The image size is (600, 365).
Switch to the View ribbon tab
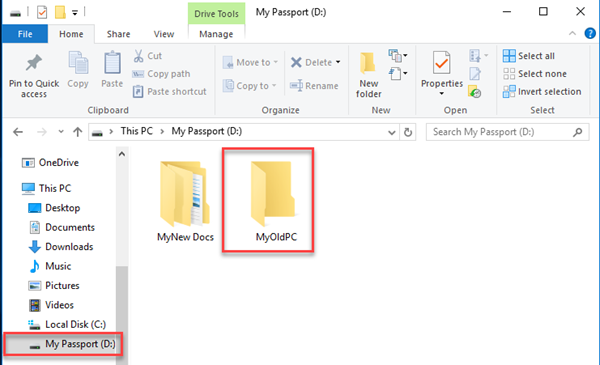tap(164, 34)
